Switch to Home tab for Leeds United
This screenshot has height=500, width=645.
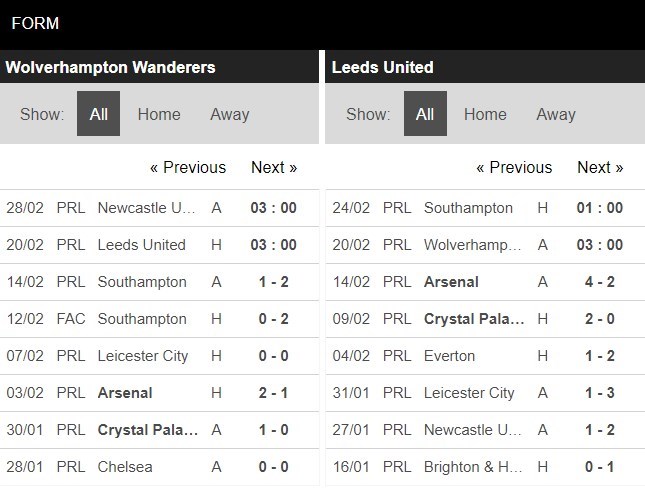coord(485,114)
